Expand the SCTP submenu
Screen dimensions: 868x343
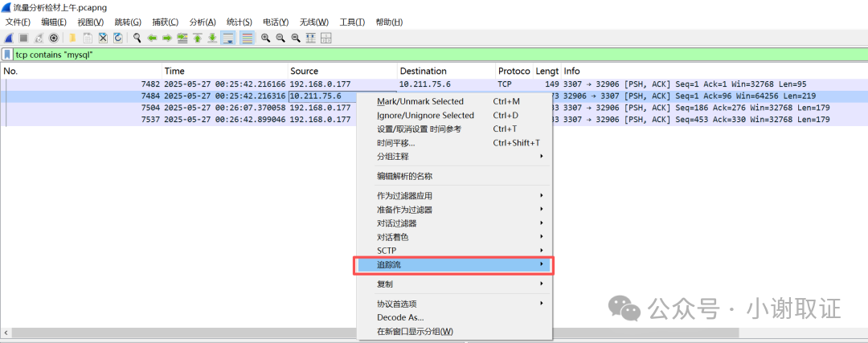point(454,251)
